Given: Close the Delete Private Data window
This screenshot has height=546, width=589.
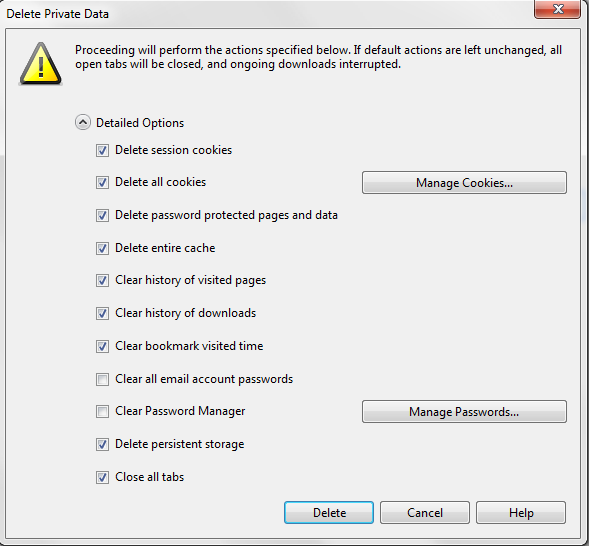Looking at the screenshot, I should pyautogui.click(x=557, y=9).
